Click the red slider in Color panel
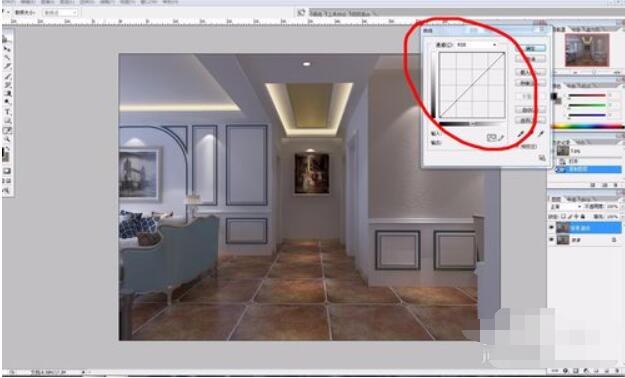 click(x=587, y=95)
